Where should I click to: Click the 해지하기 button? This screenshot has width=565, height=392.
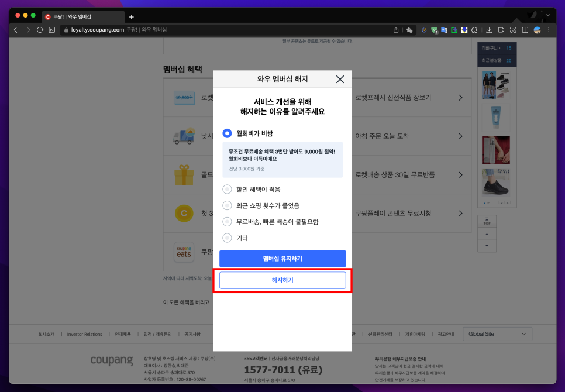282,280
